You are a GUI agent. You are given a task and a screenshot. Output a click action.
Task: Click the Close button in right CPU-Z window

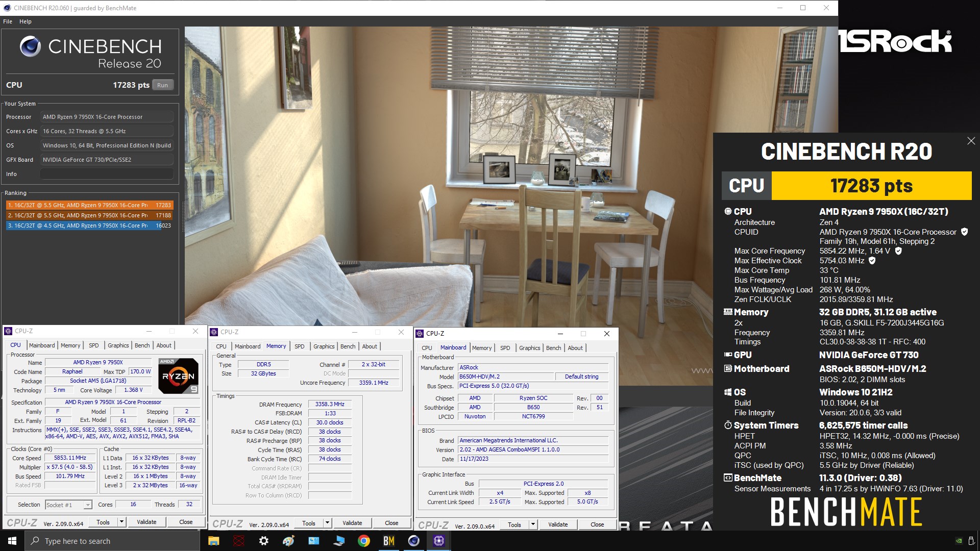pos(597,524)
